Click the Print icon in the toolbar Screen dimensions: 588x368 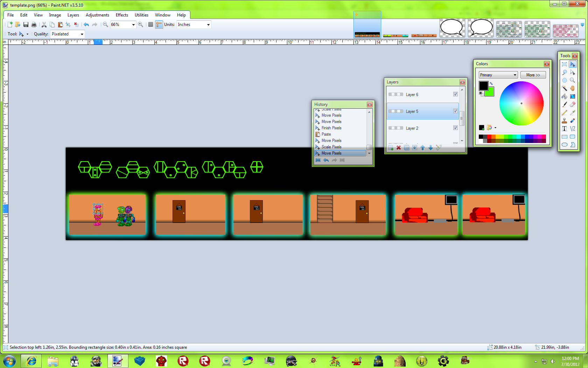(34, 25)
